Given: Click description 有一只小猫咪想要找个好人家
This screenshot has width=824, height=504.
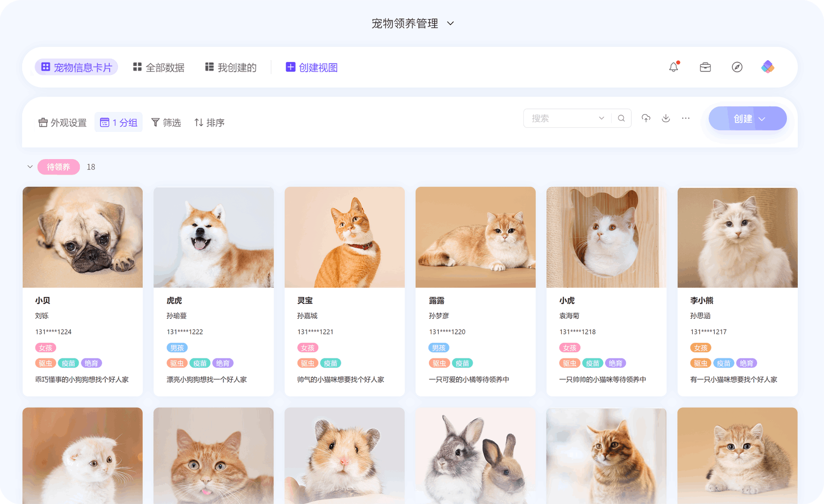Looking at the screenshot, I should point(734,379).
